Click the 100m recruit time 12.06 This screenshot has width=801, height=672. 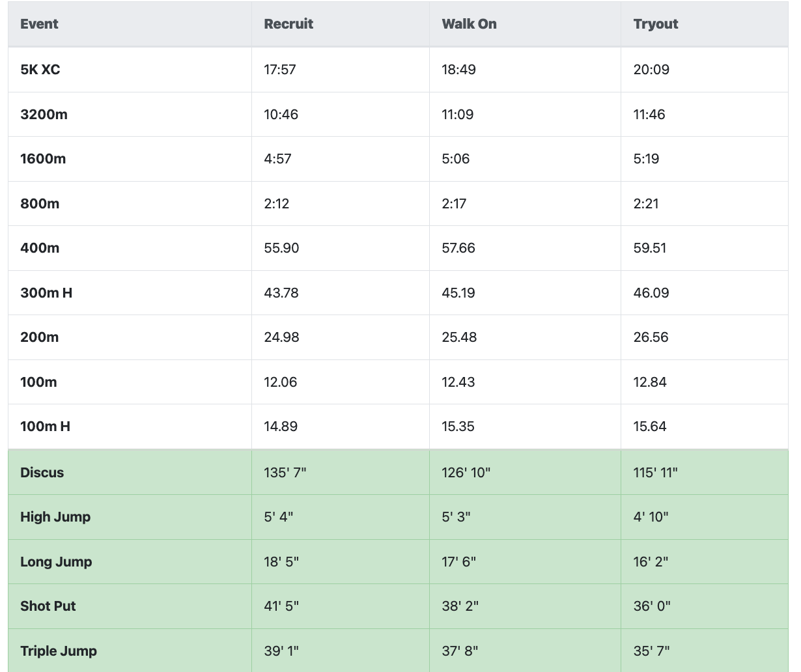[x=281, y=382]
